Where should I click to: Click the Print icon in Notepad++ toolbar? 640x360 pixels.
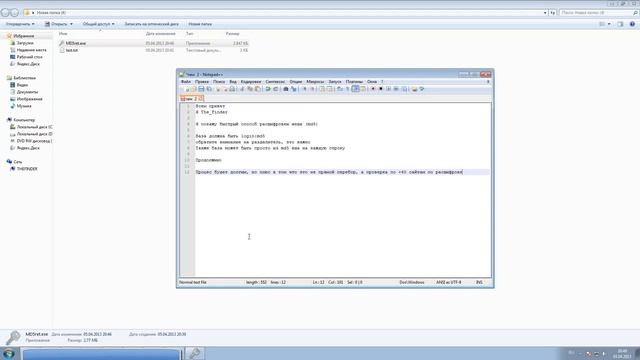click(x=233, y=89)
